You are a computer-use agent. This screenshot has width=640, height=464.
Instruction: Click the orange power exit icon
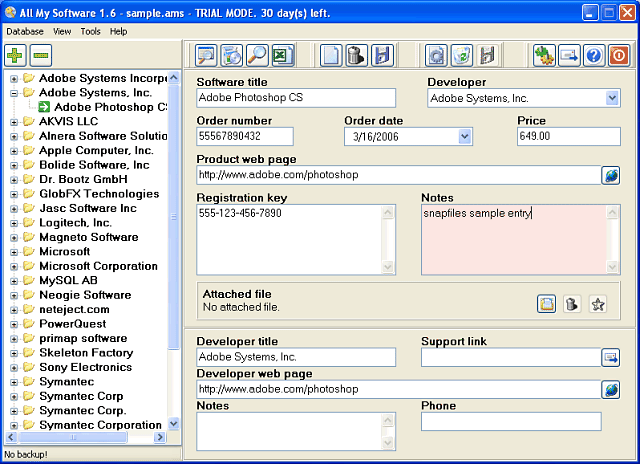[x=619, y=55]
